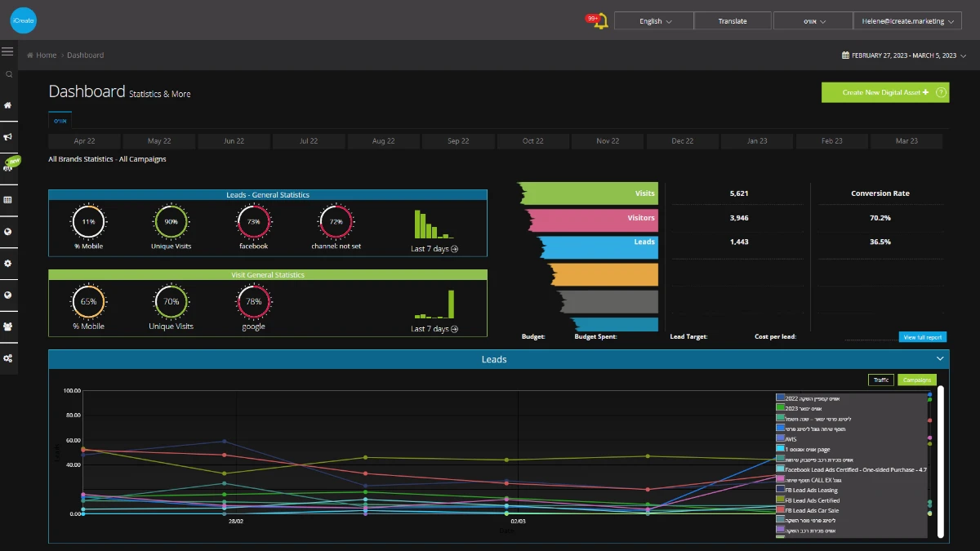Open the users group sidebar icon

8,327
